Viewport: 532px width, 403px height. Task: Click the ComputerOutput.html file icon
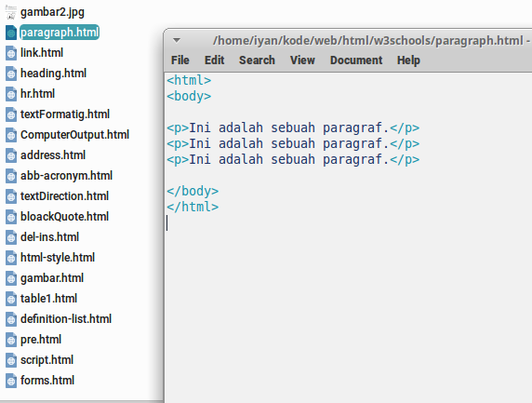[x=11, y=135]
